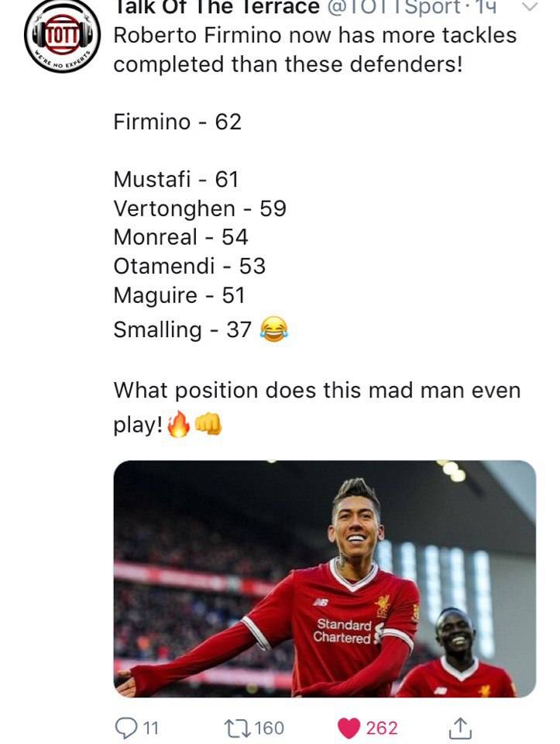Open Talk Of The Terrace account name
Image resolution: width=560 pixels, height=744 pixels.
pyautogui.click(x=217, y=7)
